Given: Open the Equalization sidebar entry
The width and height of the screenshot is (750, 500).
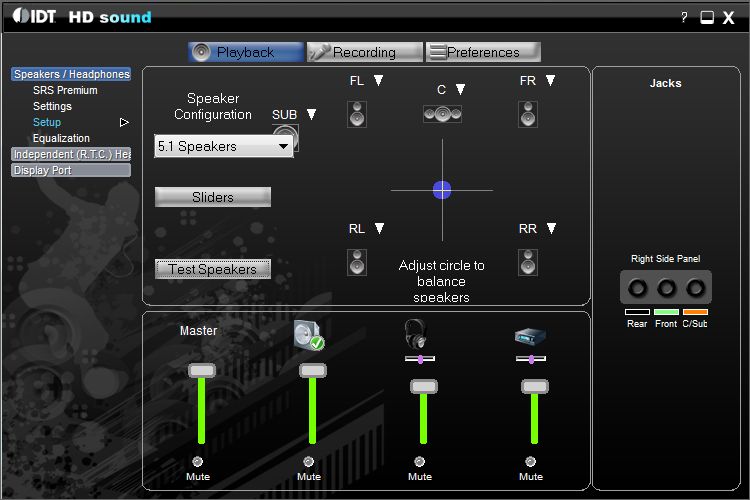Looking at the screenshot, I should pyautogui.click(x=61, y=138).
